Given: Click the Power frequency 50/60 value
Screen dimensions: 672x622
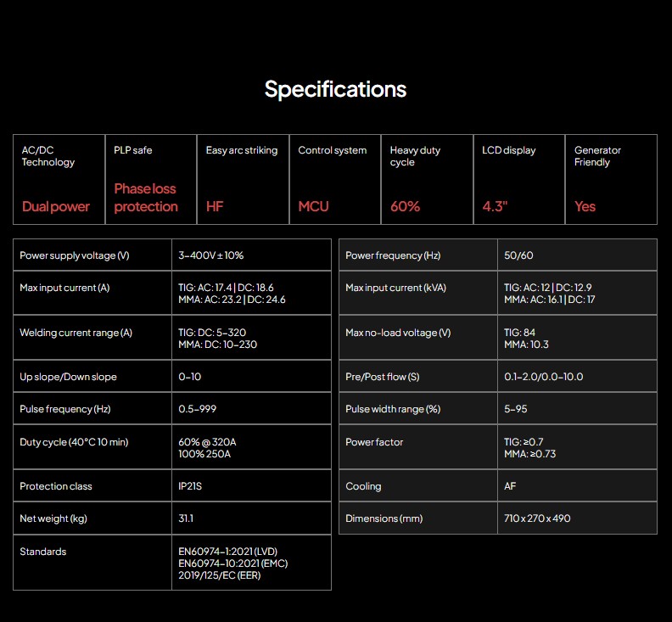Looking at the screenshot, I should pyautogui.click(x=518, y=255).
